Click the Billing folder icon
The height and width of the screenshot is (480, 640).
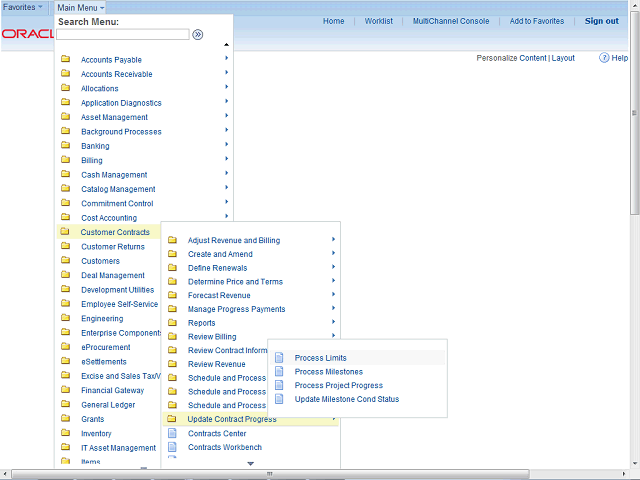[65, 160]
